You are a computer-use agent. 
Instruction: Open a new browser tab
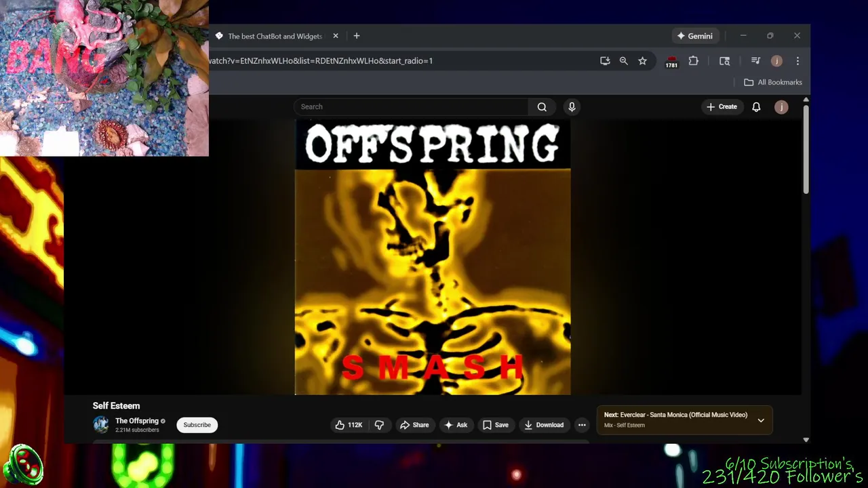point(357,36)
